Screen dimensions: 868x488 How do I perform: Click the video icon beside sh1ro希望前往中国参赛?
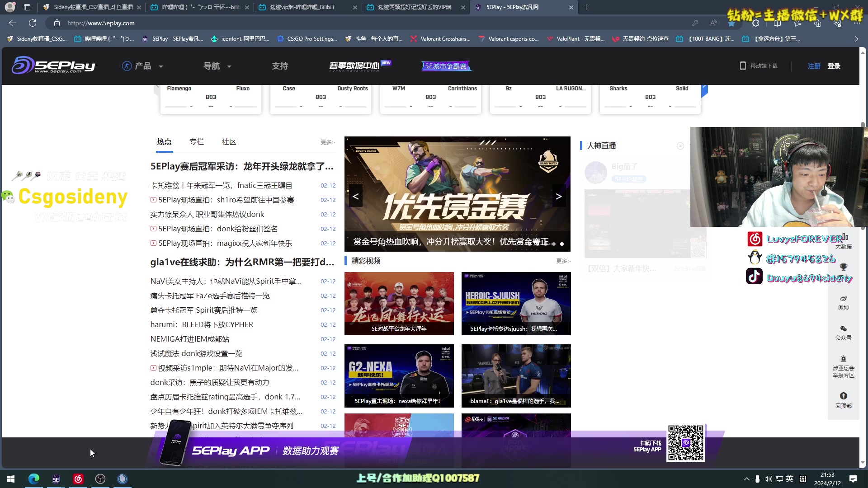point(153,200)
